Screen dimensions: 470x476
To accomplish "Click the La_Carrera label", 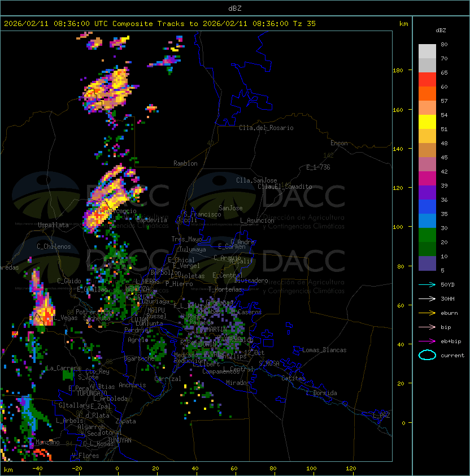I will pos(63,368).
